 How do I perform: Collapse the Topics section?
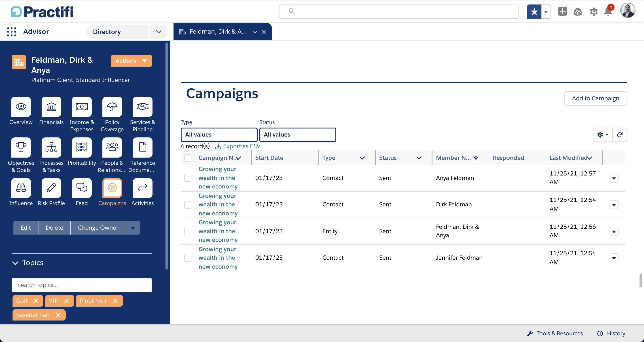[15, 263]
